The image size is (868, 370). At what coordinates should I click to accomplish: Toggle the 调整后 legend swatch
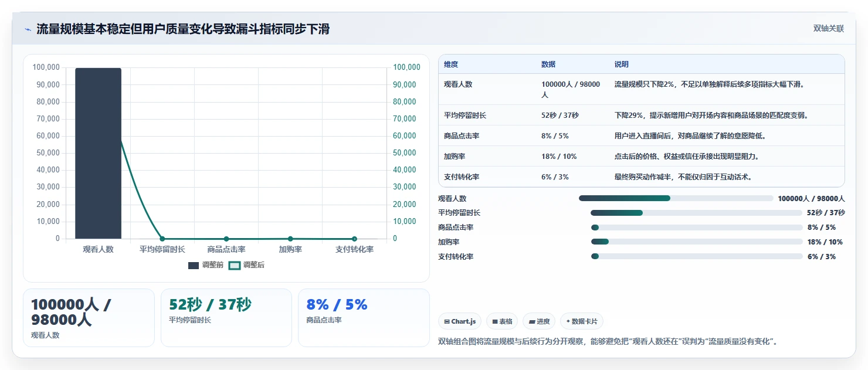click(x=235, y=266)
